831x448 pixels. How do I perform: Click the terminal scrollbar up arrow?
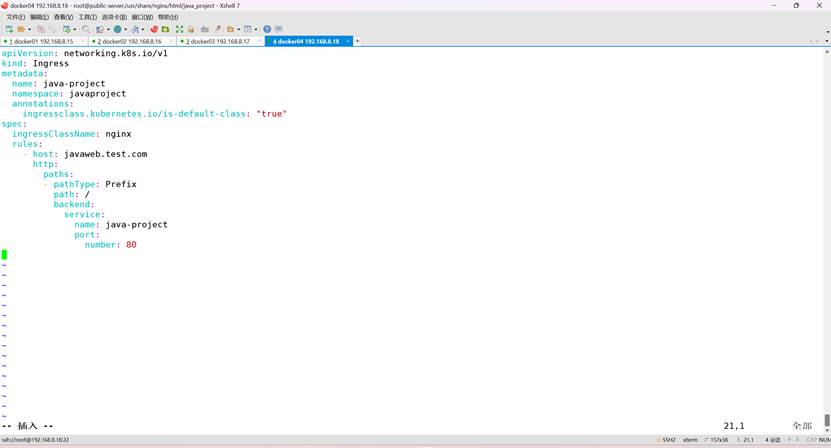(x=827, y=51)
